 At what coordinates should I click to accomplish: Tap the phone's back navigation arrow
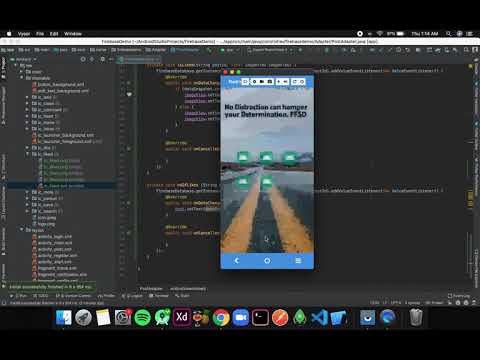click(236, 261)
